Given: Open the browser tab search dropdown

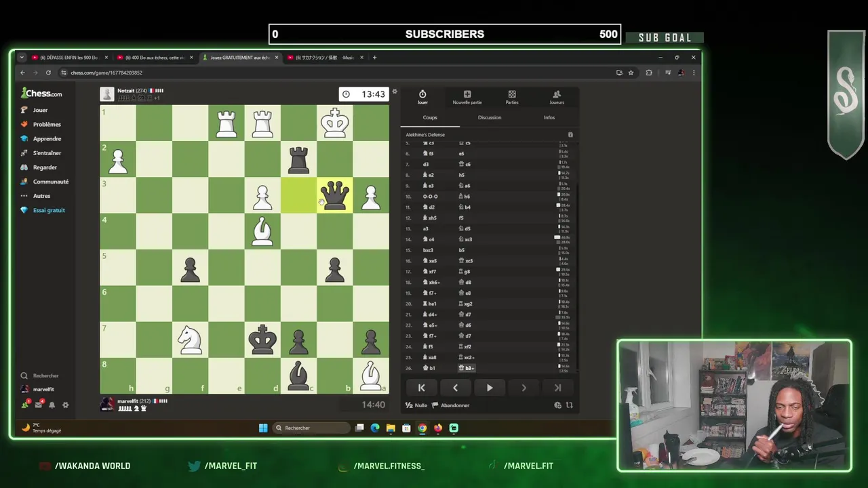Looking at the screenshot, I should tap(22, 58).
